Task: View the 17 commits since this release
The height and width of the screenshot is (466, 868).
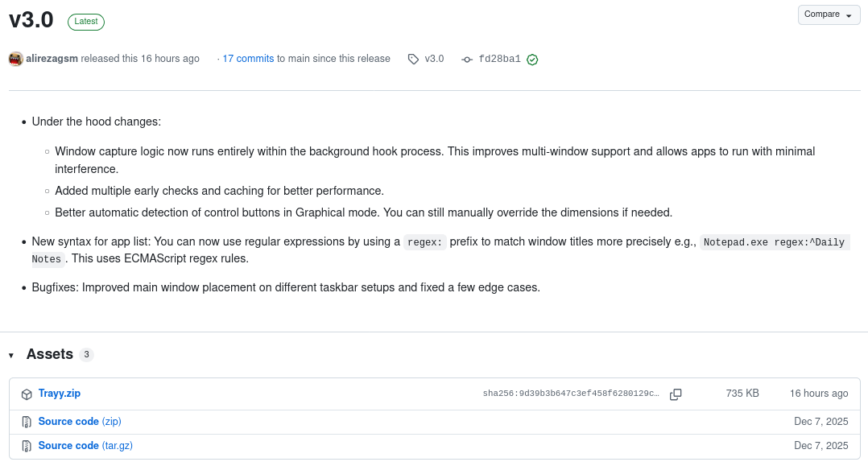Action: click(x=249, y=59)
